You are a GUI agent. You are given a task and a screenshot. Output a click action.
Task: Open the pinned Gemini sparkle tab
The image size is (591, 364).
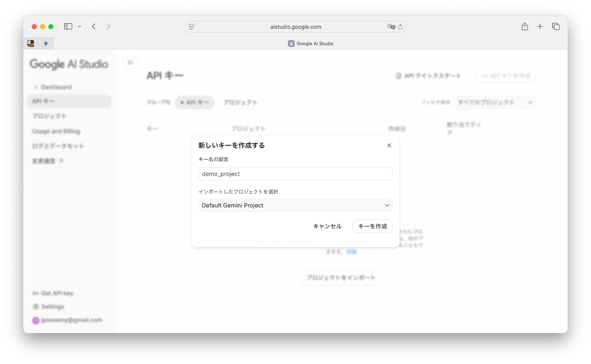46,43
